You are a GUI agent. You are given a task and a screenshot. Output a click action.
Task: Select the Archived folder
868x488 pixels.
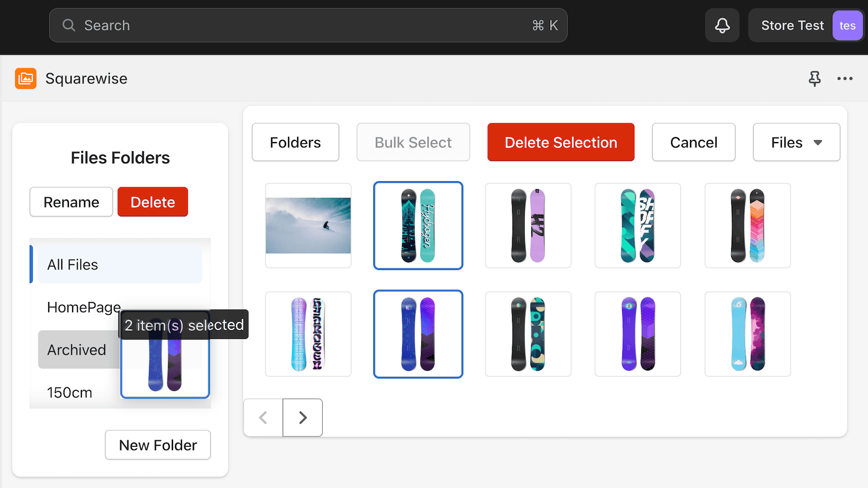click(76, 350)
